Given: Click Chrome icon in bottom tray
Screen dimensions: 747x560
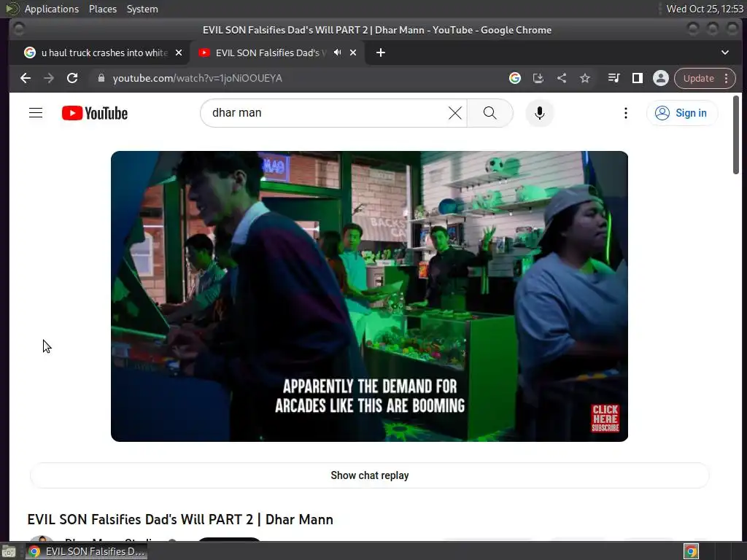Looking at the screenshot, I should tap(692, 551).
